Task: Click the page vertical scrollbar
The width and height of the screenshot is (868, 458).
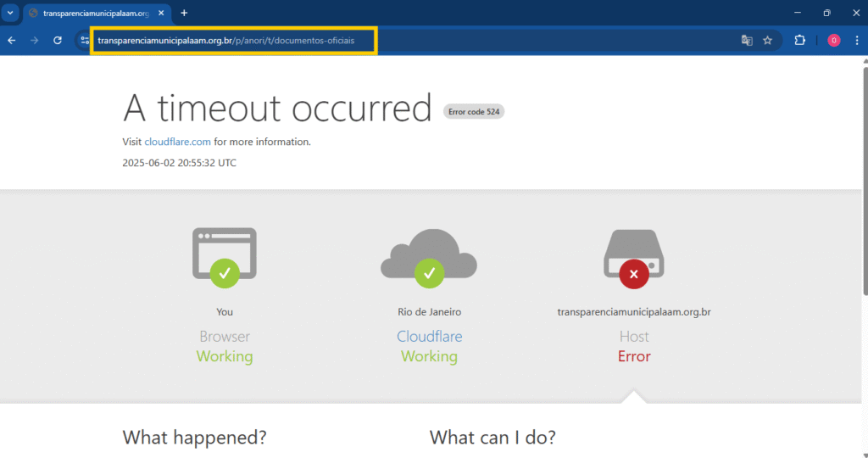Action: click(x=865, y=182)
